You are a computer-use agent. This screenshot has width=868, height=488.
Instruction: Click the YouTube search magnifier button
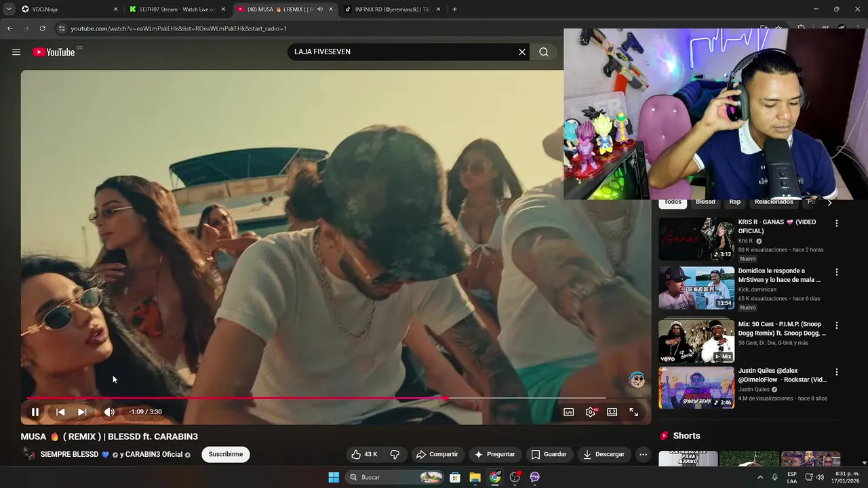pyautogui.click(x=544, y=52)
